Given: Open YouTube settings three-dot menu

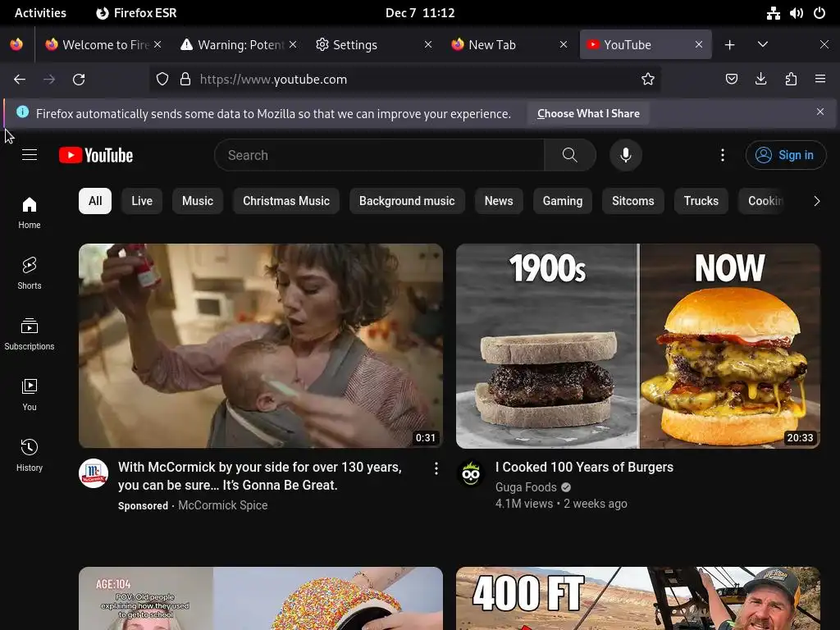Looking at the screenshot, I should coord(723,155).
